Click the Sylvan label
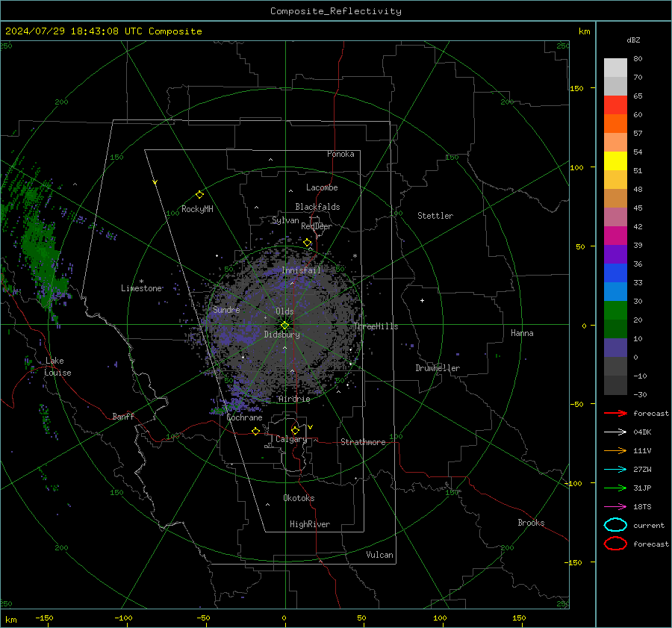 tap(285, 220)
